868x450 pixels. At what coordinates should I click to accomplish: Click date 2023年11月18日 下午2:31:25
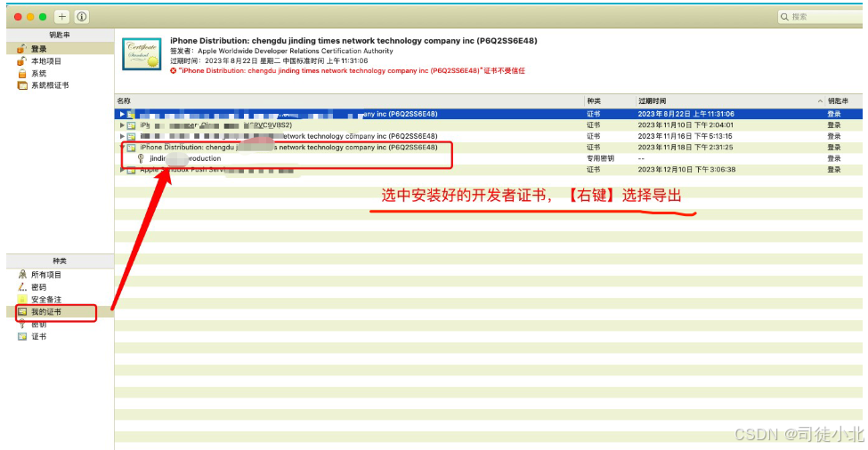685,148
